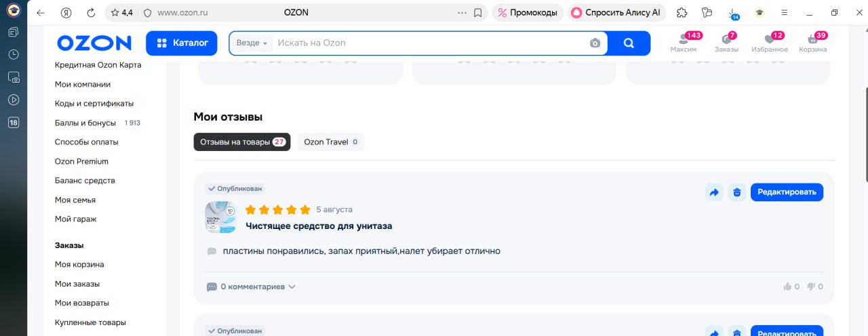Image resolution: width=868 pixels, height=336 pixels.
Task: Select the Отзывы на товары tab
Action: 242,142
